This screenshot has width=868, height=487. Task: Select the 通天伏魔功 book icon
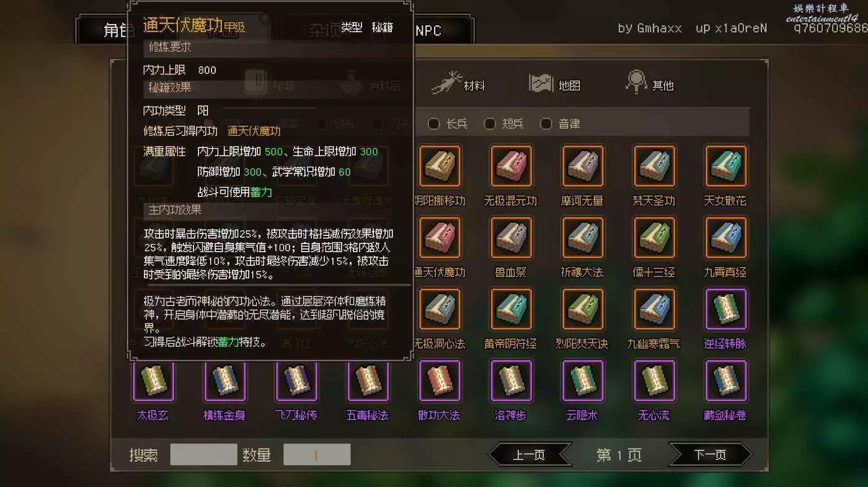440,237
